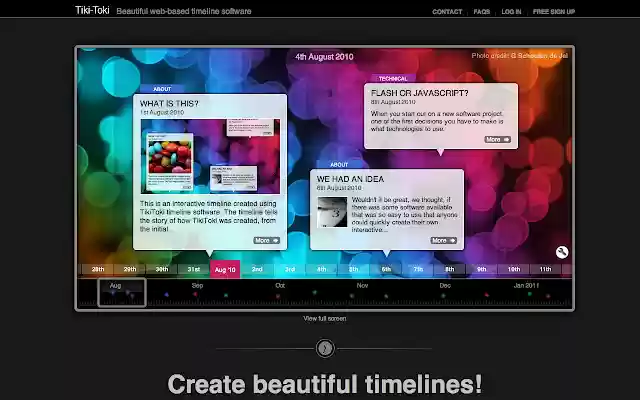The width and height of the screenshot is (640, 400).
Task: Click the WE HAD AN IDEA title
Action: coord(350,179)
